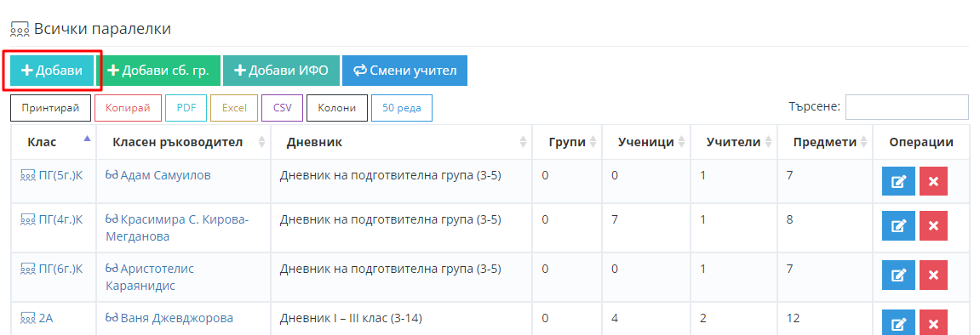Open editor for ПГ(6г.)К class
The height and width of the screenshot is (335, 980).
pos(898,275)
